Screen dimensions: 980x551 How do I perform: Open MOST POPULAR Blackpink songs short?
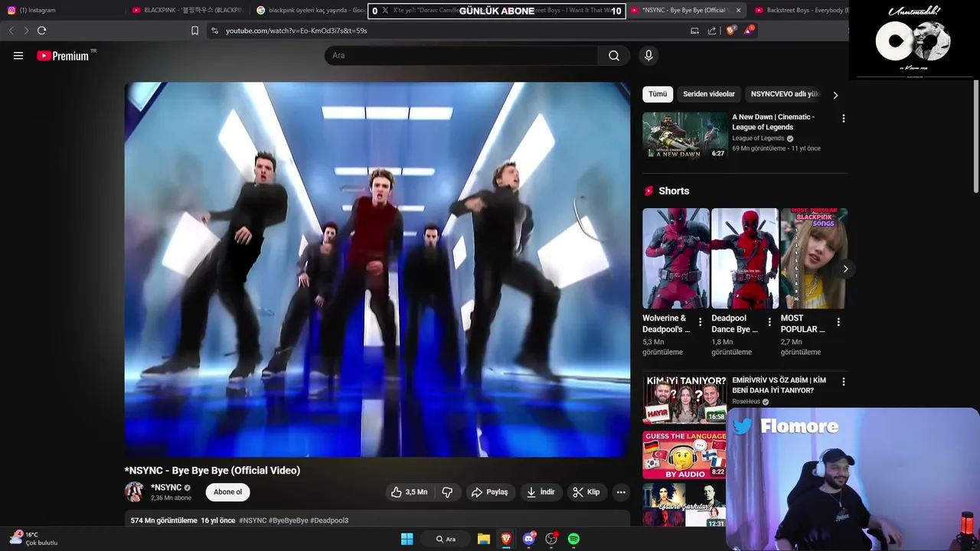[x=814, y=259]
